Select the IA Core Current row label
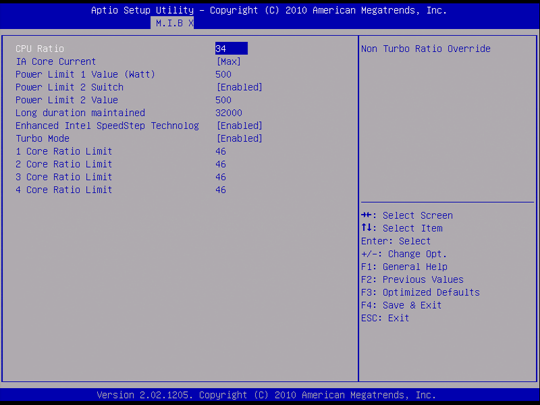 click(x=56, y=62)
